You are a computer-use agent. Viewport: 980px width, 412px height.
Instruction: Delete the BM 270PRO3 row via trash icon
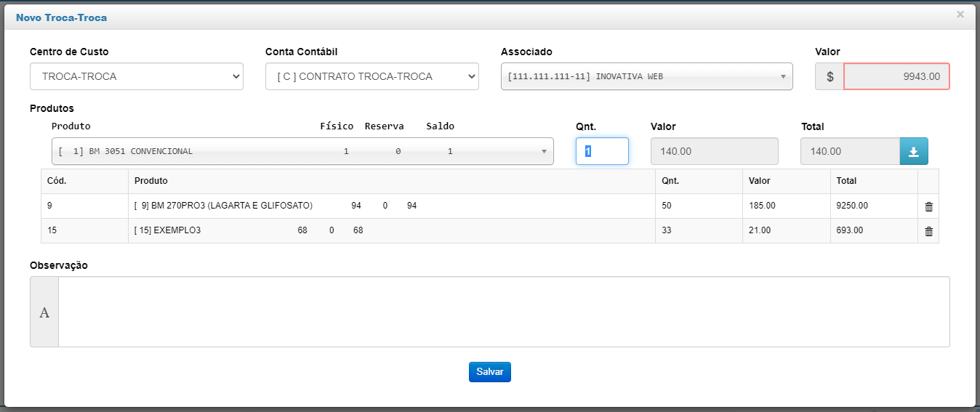pyautogui.click(x=928, y=206)
